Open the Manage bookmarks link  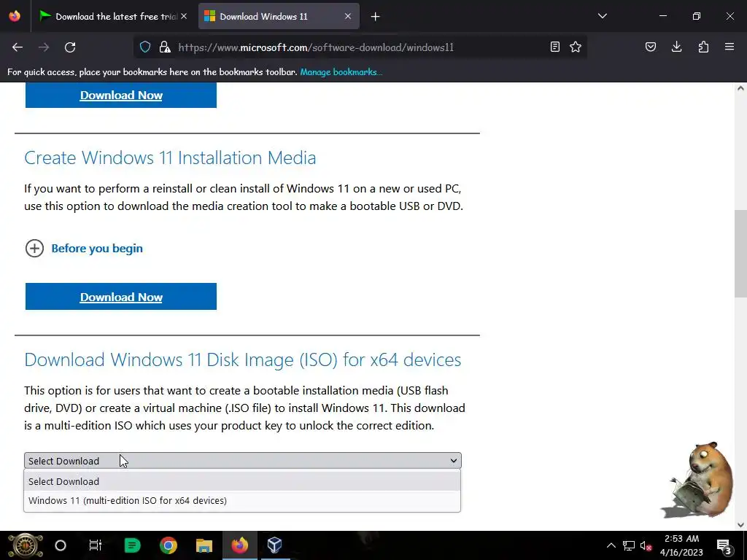tap(341, 72)
